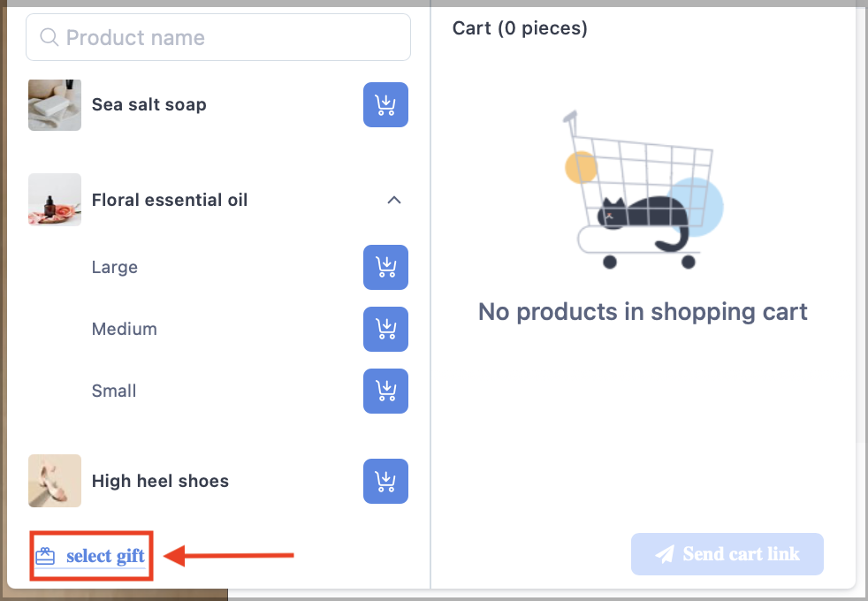Select the Medium variant label

pos(125,330)
